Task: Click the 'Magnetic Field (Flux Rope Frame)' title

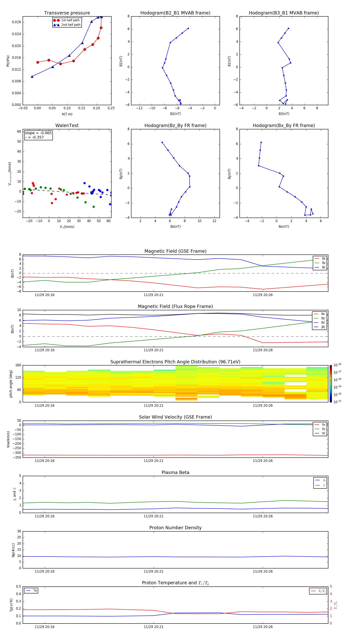Action: [x=175, y=307]
